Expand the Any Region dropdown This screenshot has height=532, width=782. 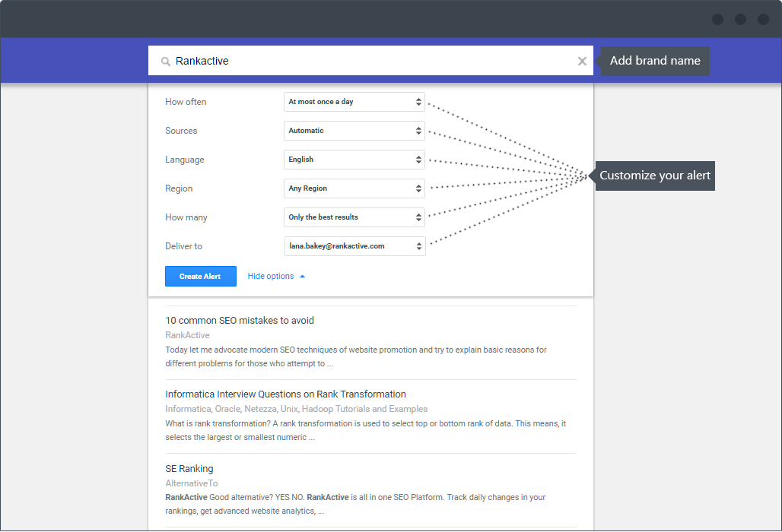coord(354,188)
